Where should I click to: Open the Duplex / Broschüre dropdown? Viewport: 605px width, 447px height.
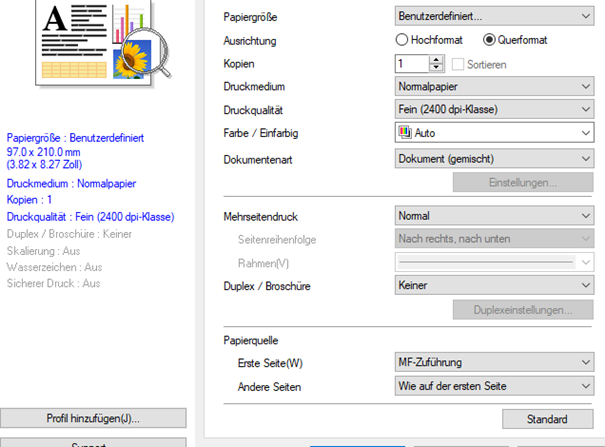493,285
